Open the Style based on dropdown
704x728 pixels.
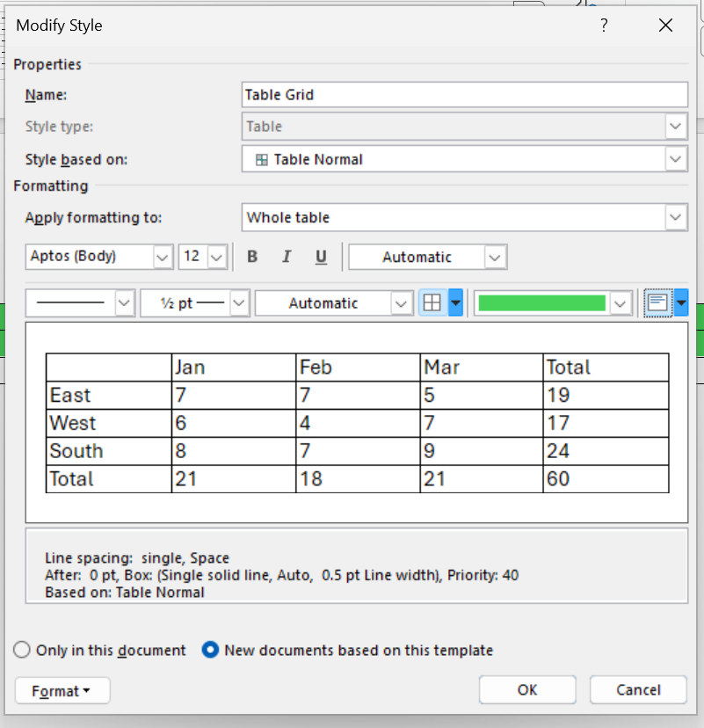(675, 159)
